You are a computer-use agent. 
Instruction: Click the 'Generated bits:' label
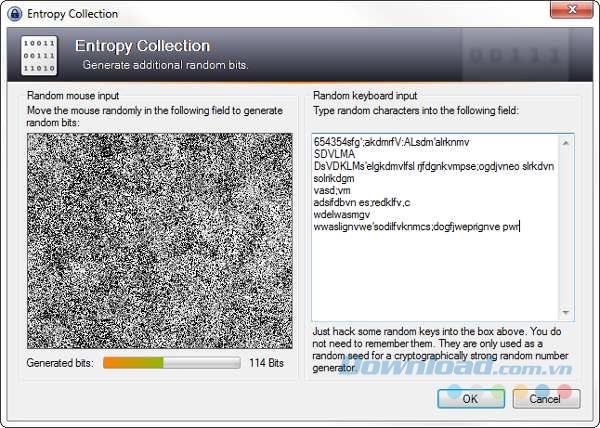click(60, 363)
